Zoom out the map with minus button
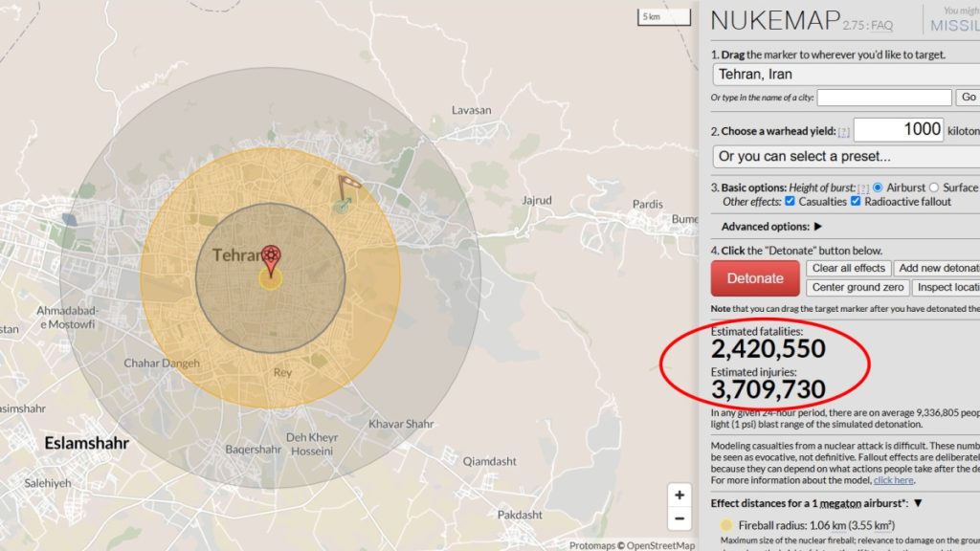Screen dimensions: 980x551 679,518
